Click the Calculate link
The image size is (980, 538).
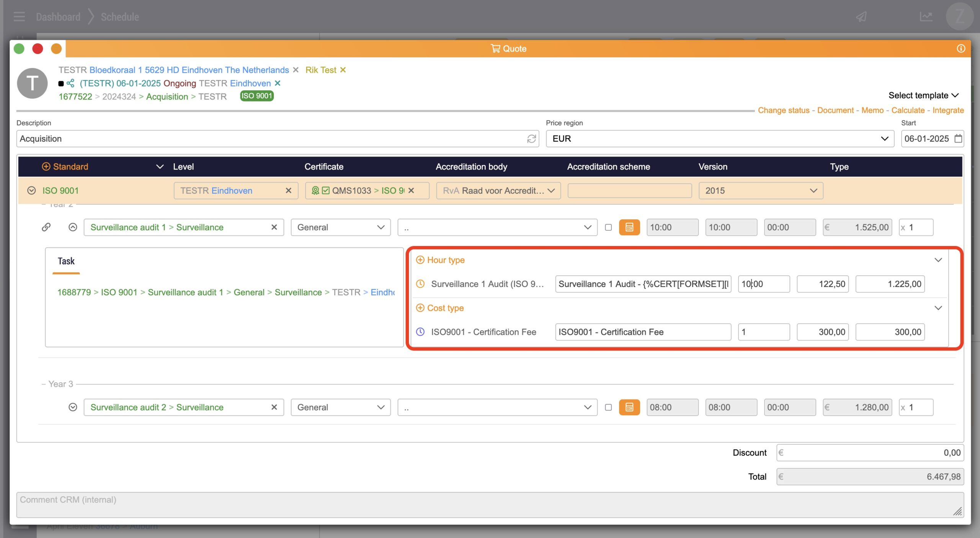[x=908, y=110]
